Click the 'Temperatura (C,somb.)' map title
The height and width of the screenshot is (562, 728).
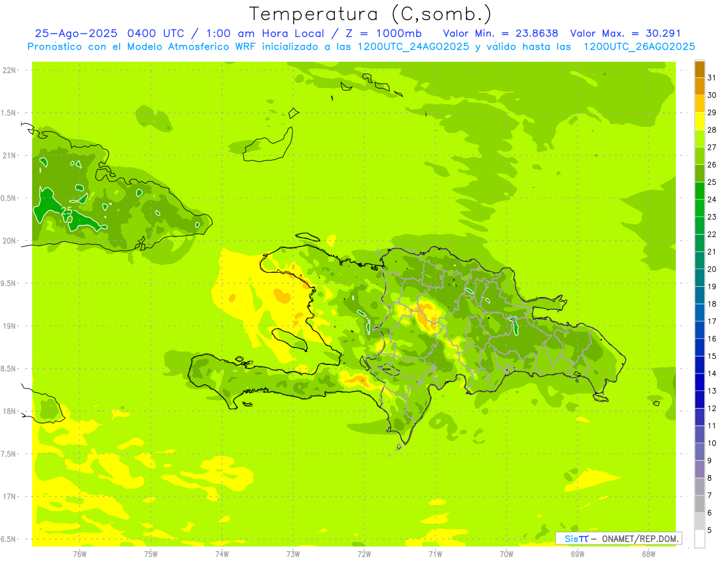(x=371, y=15)
